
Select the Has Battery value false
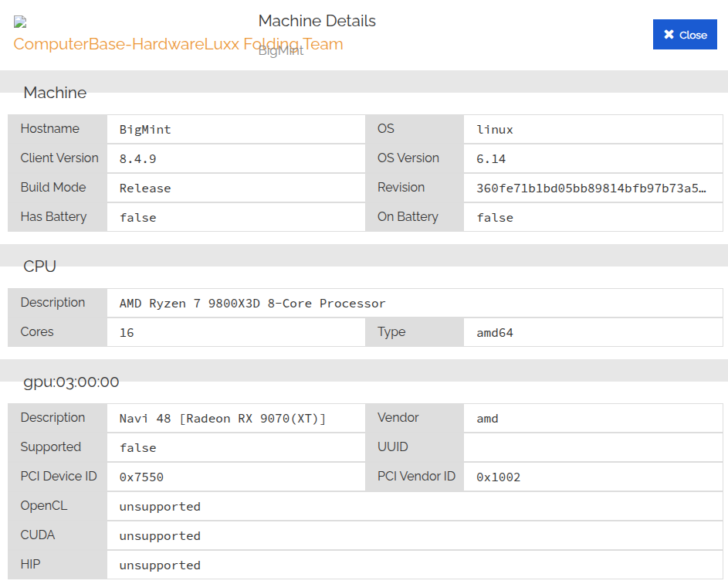point(137,217)
